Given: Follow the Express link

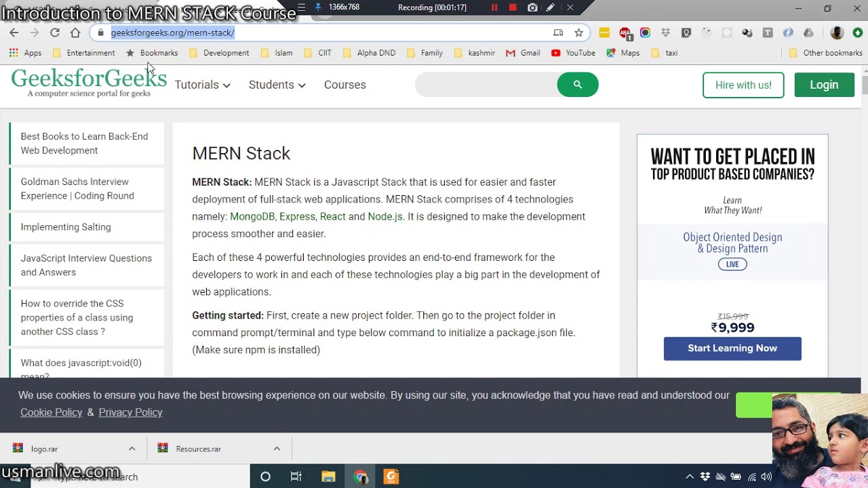Looking at the screenshot, I should pyautogui.click(x=297, y=216).
